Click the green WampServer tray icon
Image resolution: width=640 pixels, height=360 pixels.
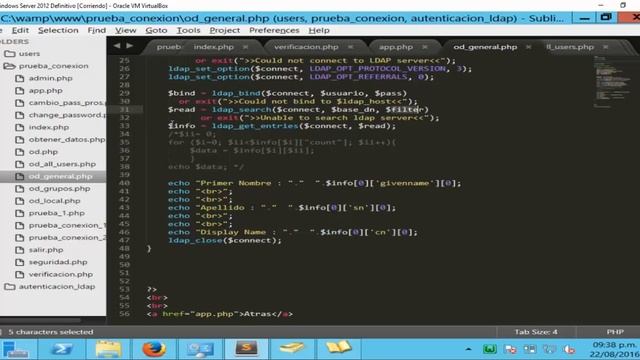click(x=489, y=349)
